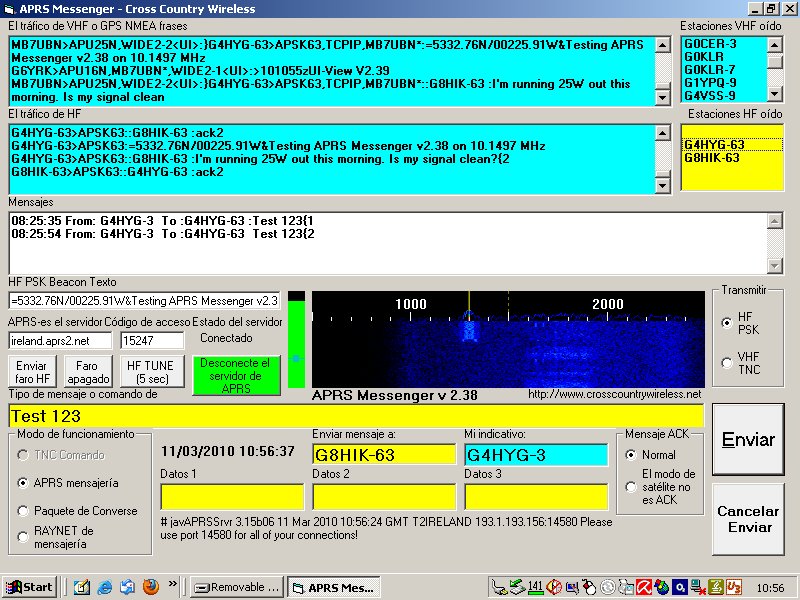
Task: Open the O2 tray icon
Action: [x=680, y=588]
